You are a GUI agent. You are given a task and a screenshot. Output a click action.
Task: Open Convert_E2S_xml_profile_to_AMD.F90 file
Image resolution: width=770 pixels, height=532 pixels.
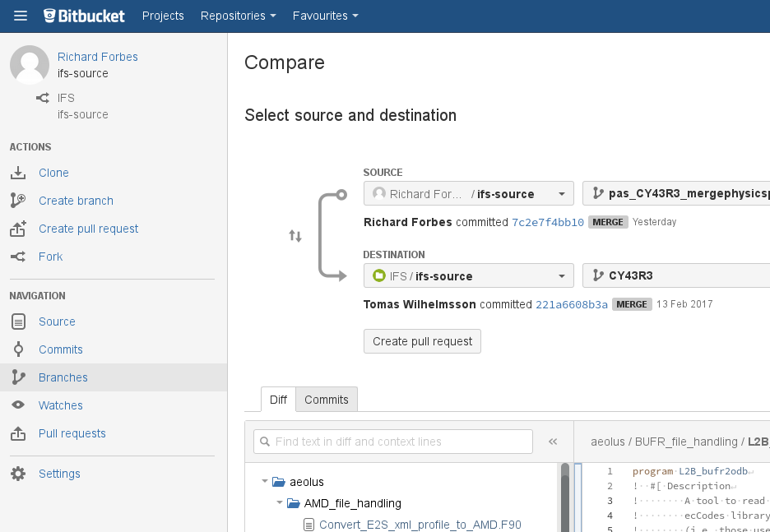pyautogui.click(x=420, y=525)
